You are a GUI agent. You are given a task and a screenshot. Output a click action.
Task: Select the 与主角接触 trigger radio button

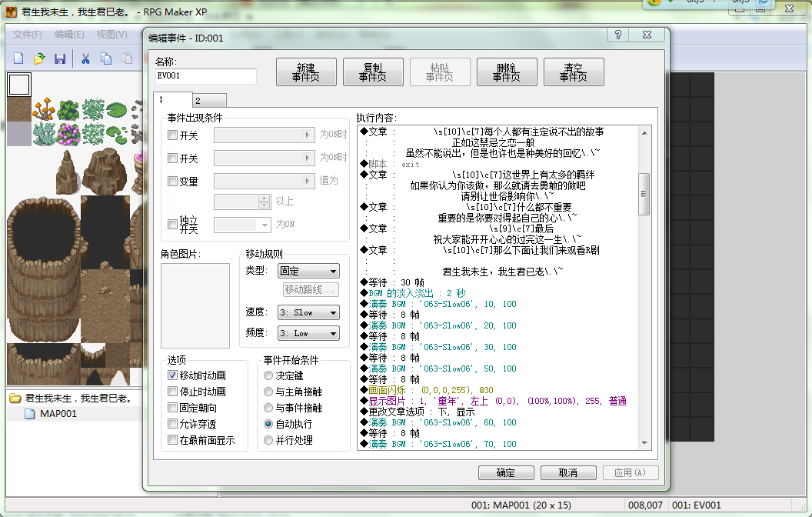click(268, 392)
